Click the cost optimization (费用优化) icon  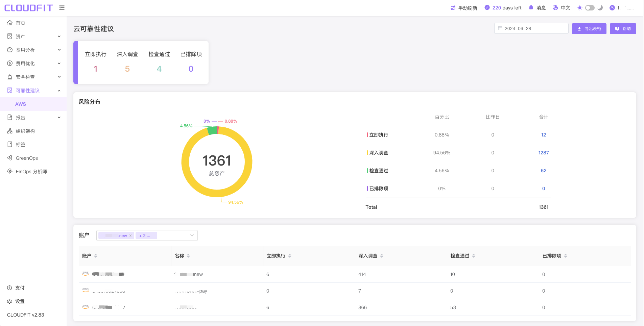click(x=10, y=63)
